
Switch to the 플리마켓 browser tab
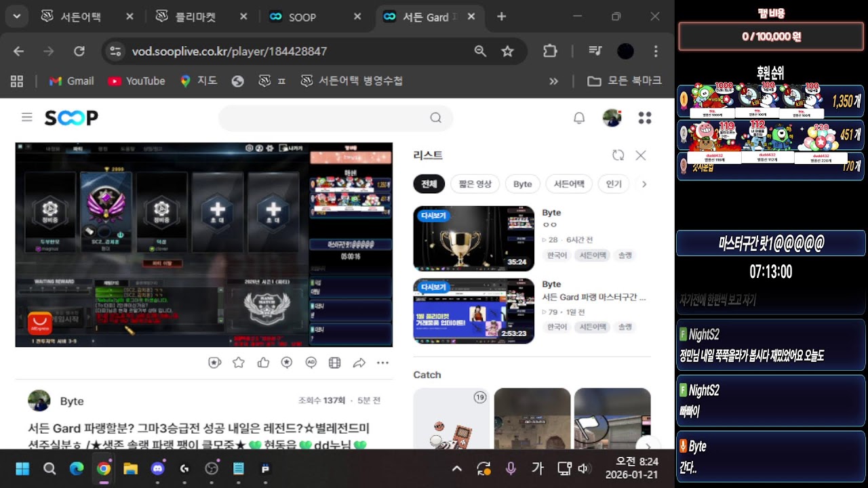coord(203,17)
